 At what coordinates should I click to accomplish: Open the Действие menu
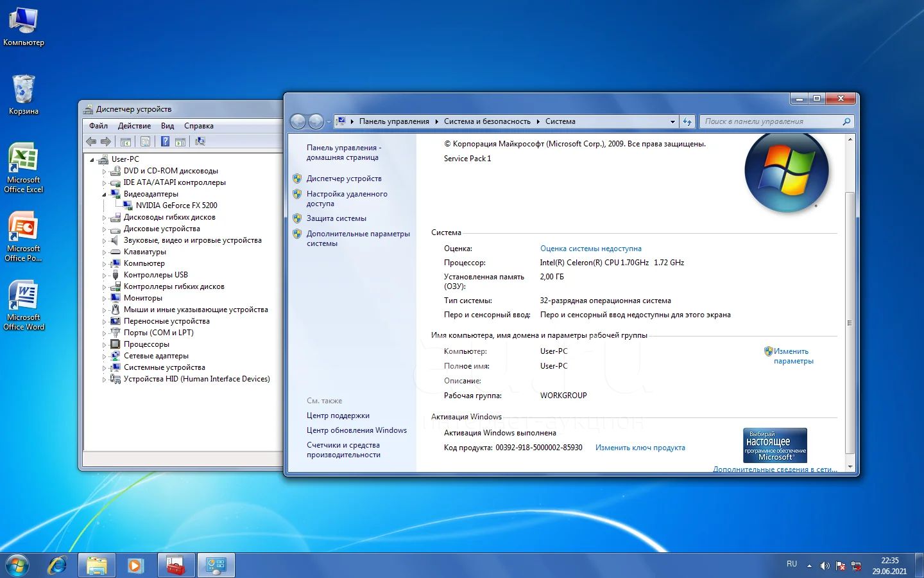click(134, 126)
